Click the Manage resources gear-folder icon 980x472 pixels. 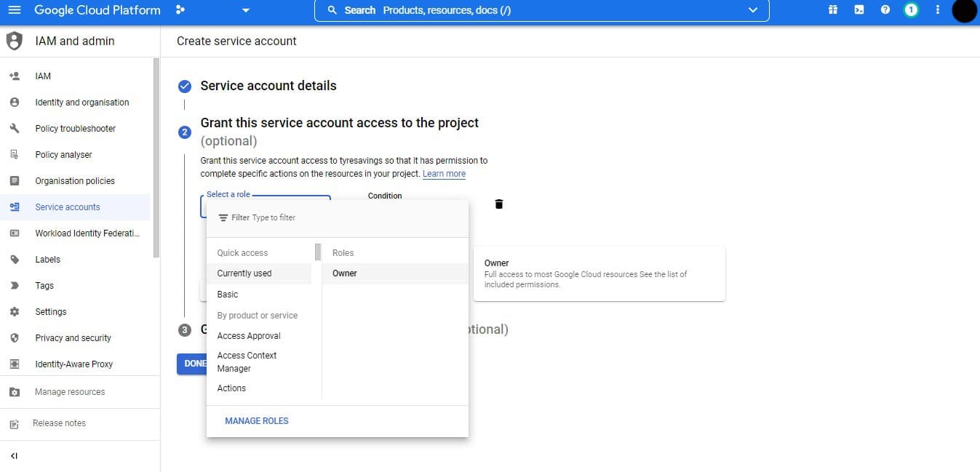pos(15,392)
